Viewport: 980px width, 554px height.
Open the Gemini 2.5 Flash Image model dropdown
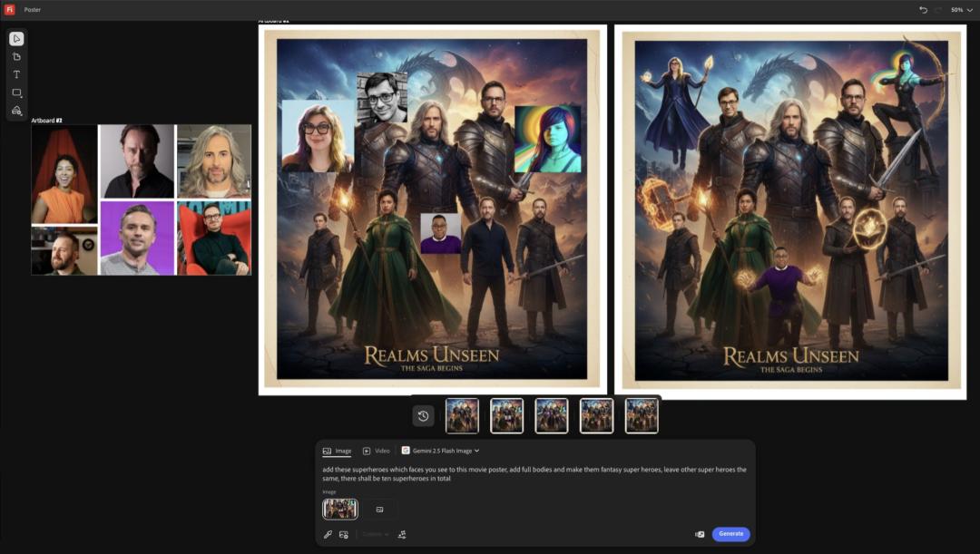(x=440, y=451)
